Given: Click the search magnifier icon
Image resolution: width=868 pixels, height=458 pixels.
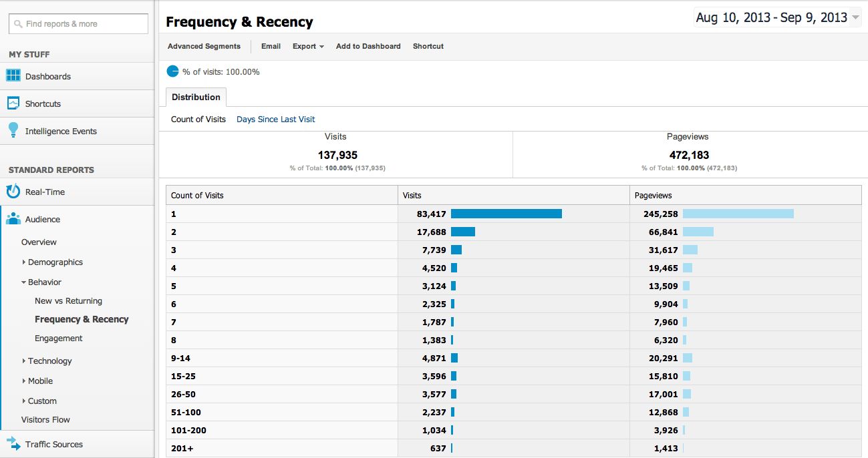Looking at the screenshot, I should coord(18,24).
